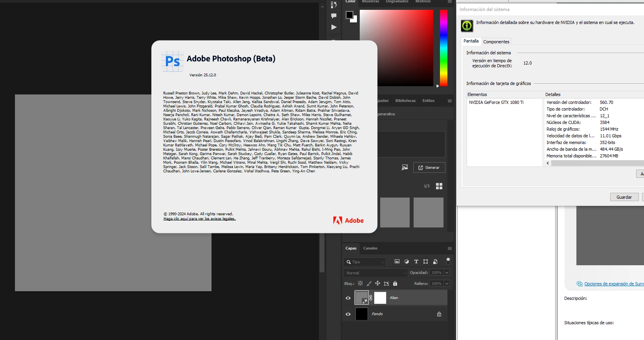This screenshot has width=644, height=340.
Task: Hide the Alien layer
Action: (348, 298)
